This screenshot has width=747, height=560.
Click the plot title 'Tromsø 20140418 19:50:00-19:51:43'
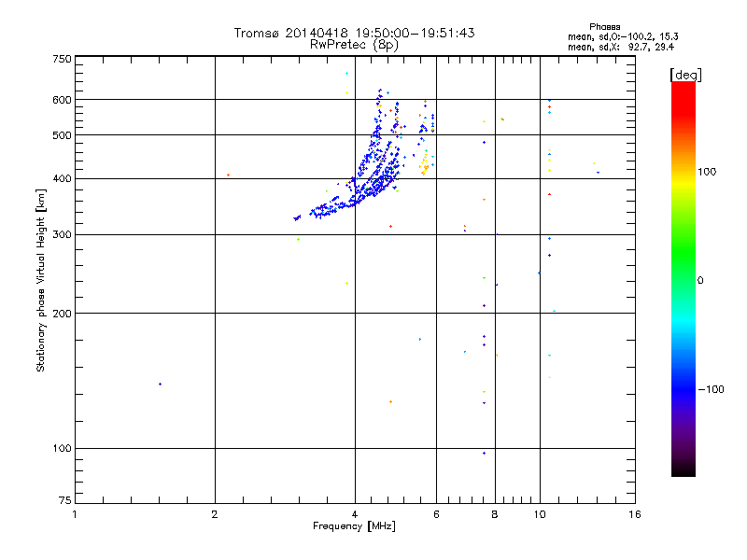(x=354, y=33)
